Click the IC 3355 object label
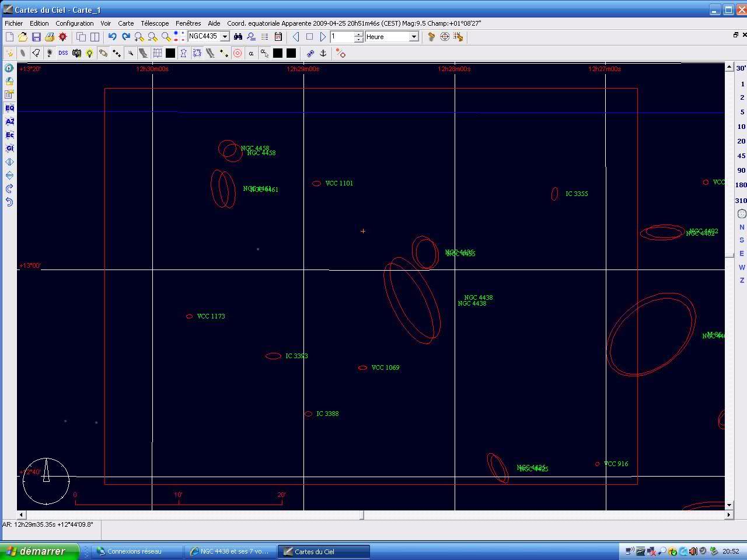747x560 pixels. pos(577,194)
